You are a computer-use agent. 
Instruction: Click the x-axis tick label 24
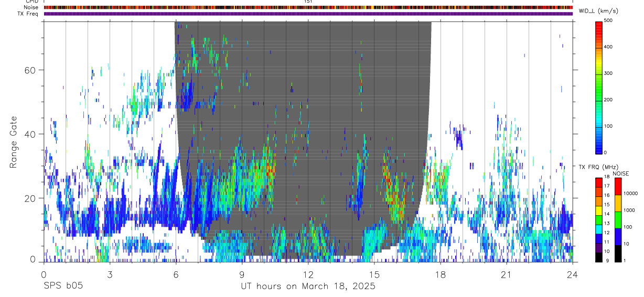[572, 274]
